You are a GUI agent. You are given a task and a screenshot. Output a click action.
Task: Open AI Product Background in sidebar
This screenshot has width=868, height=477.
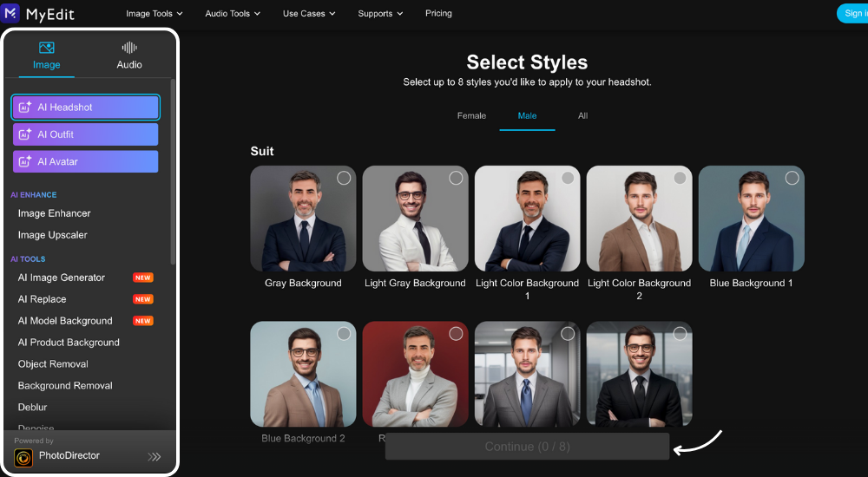pyautogui.click(x=69, y=343)
